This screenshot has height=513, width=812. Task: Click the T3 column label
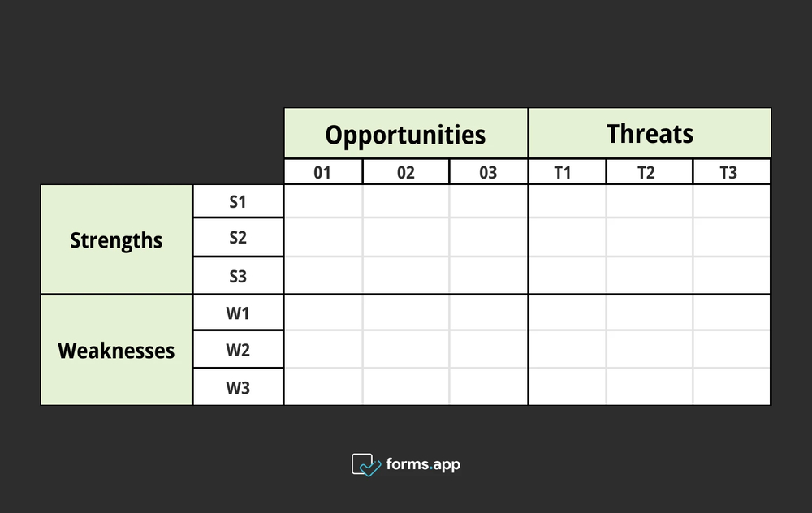point(731,172)
